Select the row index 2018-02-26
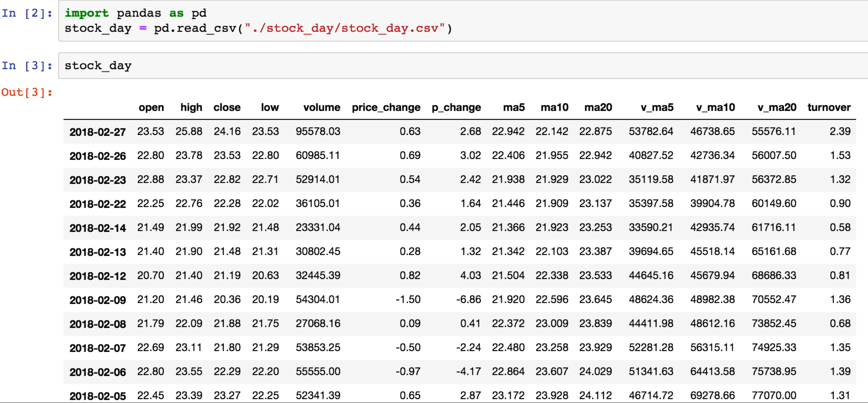868x403 pixels. pos(98,156)
